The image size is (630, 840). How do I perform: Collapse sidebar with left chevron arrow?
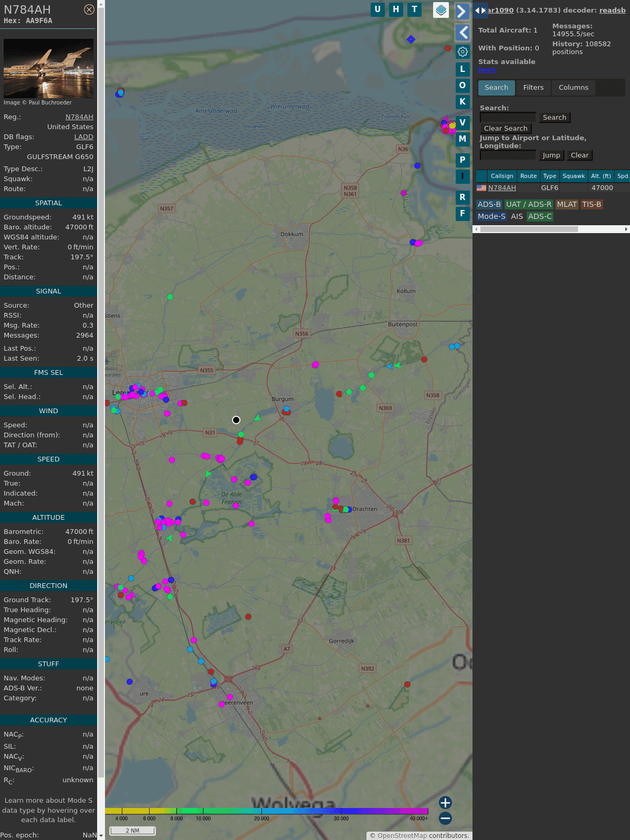tap(463, 33)
